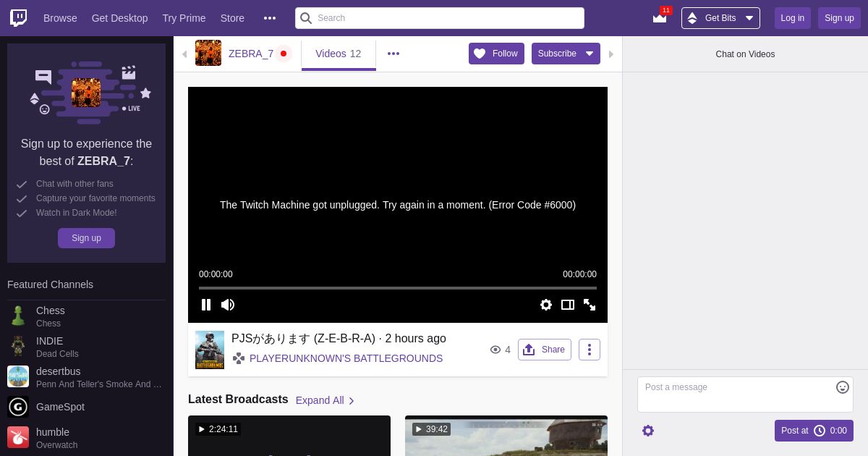868x456 pixels.
Task: Open the Twitch home logo
Action: coord(19,18)
